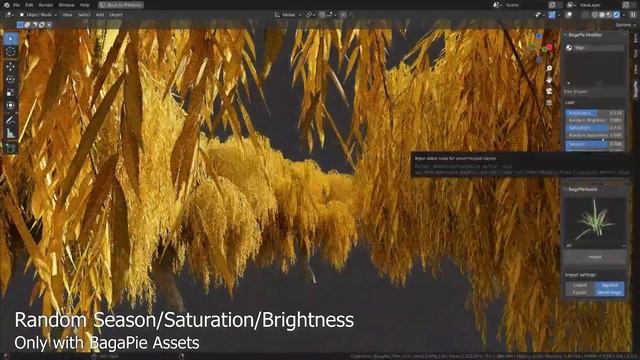This screenshot has height=360, width=640.
Task: Select the Scale tool
Action: click(11, 93)
